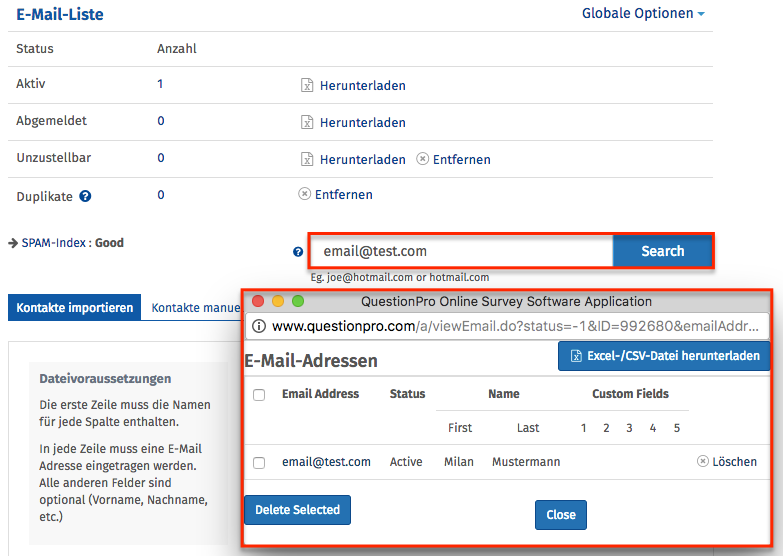The height and width of the screenshot is (556, 783).
Task: Click the Last name subheader
Action: click(528, 428)
